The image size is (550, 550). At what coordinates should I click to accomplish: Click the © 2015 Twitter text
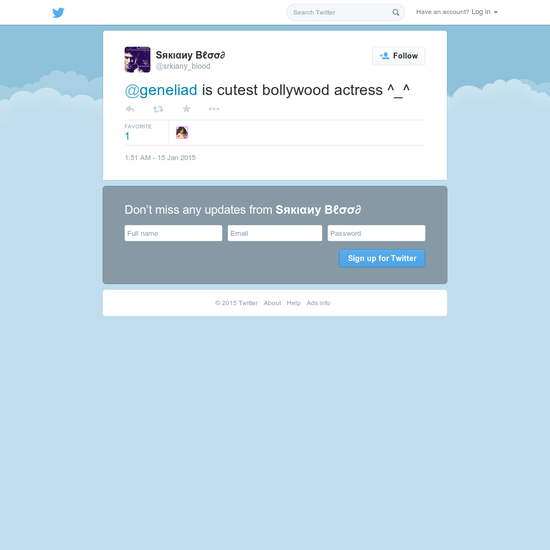click(x=236, y=303)
